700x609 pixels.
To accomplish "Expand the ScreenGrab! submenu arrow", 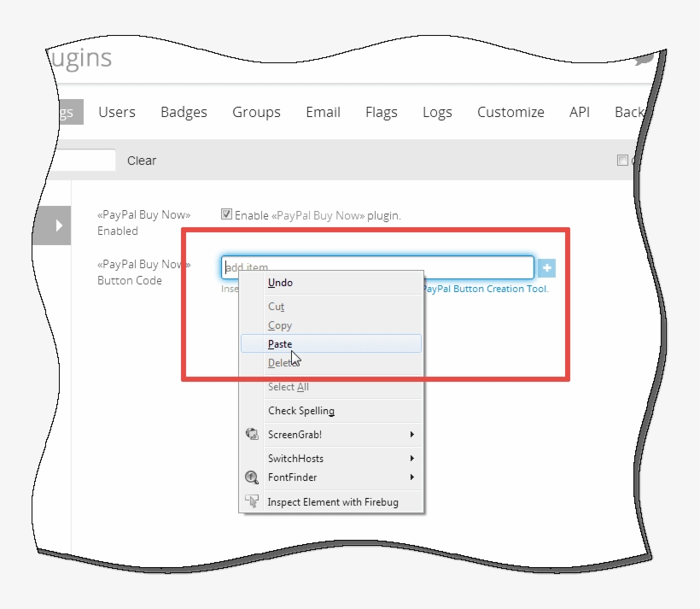I will pyautogui.click(x=411, y=435).
